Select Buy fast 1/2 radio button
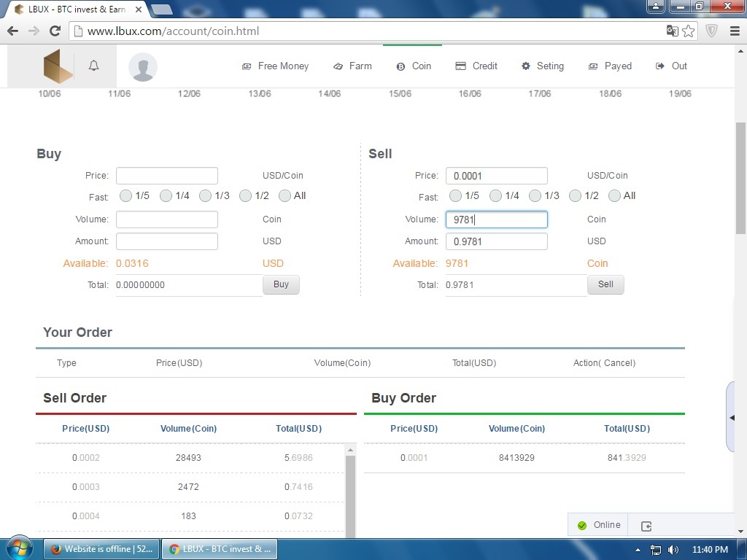747x560 pixels. click(245, 195)
